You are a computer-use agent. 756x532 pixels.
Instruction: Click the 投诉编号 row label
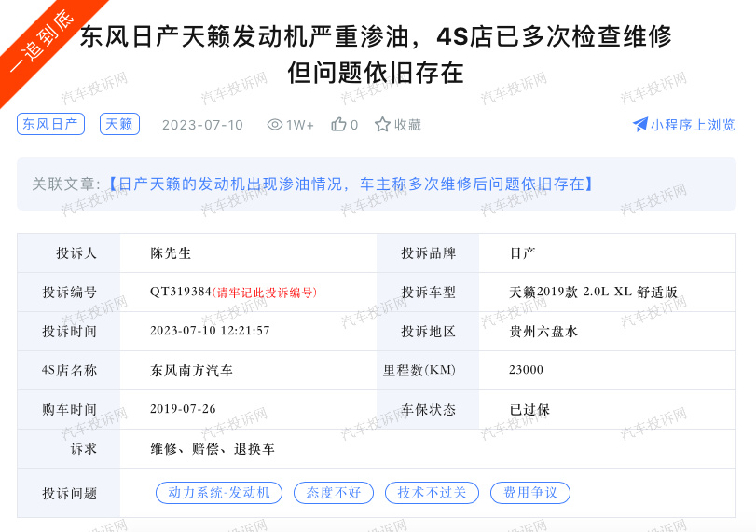[69, 292]
